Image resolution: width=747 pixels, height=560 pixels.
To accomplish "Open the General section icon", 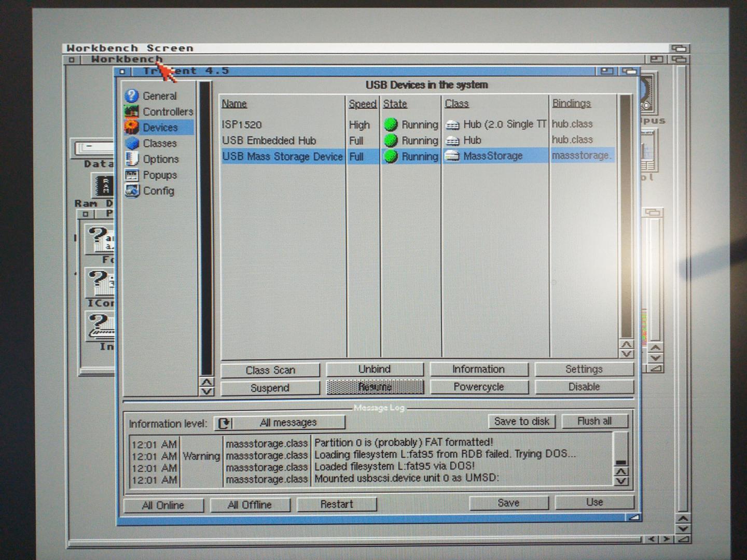I will pos(132,96).
